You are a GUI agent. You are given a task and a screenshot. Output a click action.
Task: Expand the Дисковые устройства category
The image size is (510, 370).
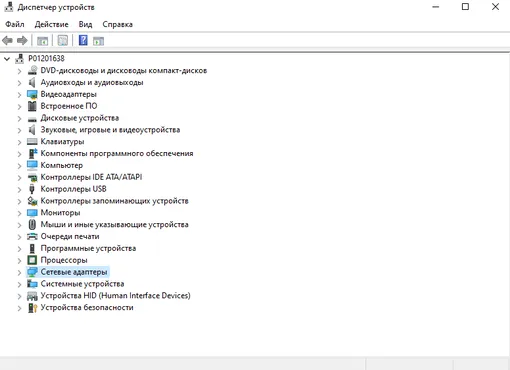(x=19, y=118)
